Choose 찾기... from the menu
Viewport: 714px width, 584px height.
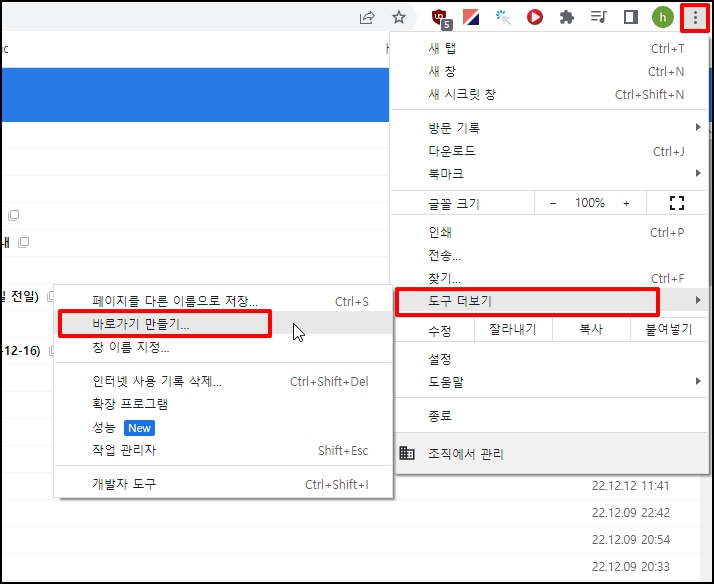(x=549, y=278)
